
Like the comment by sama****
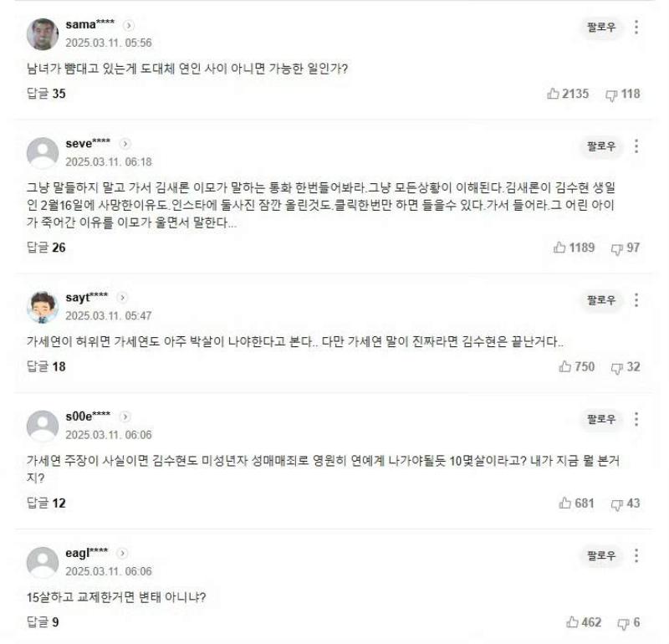(x=554, y=95)
